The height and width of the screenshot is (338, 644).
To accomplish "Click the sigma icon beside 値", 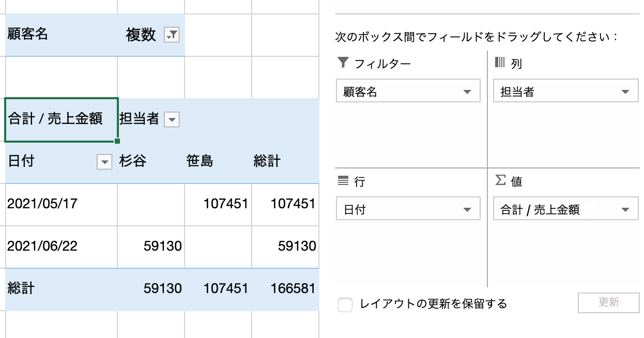I will click(x=500, y=180).
